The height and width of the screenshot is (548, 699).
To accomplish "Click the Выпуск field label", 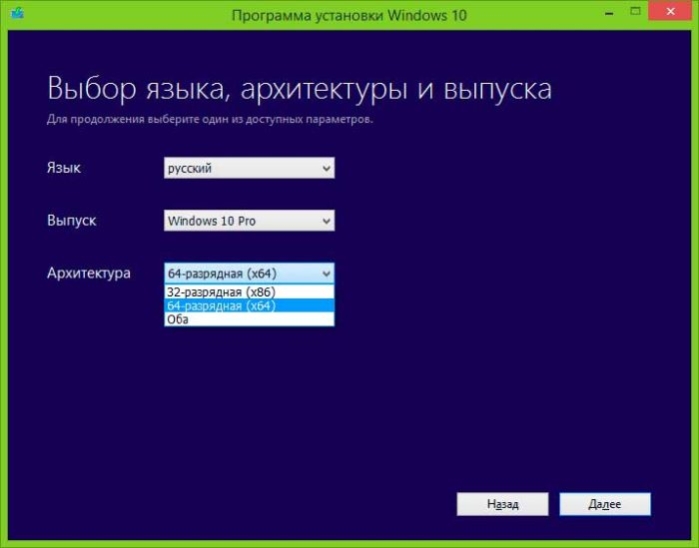I will [71, 220].
